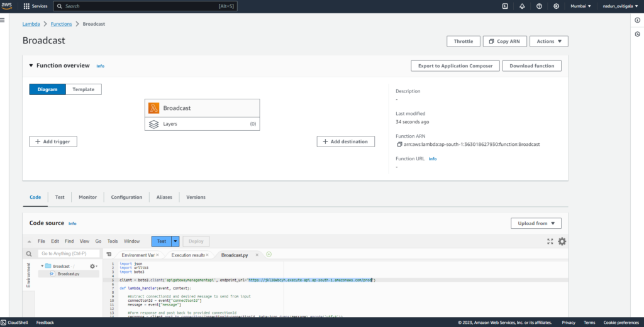This screenshot has height=327, width=644.
Task: Click the search magnifier in the editor sidebar
Action: (x=29, y=254)
